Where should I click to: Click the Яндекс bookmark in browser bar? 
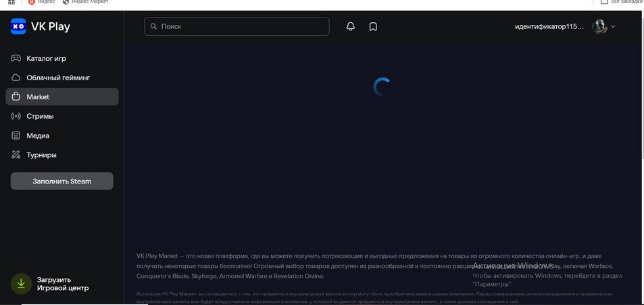coord(41,2)
